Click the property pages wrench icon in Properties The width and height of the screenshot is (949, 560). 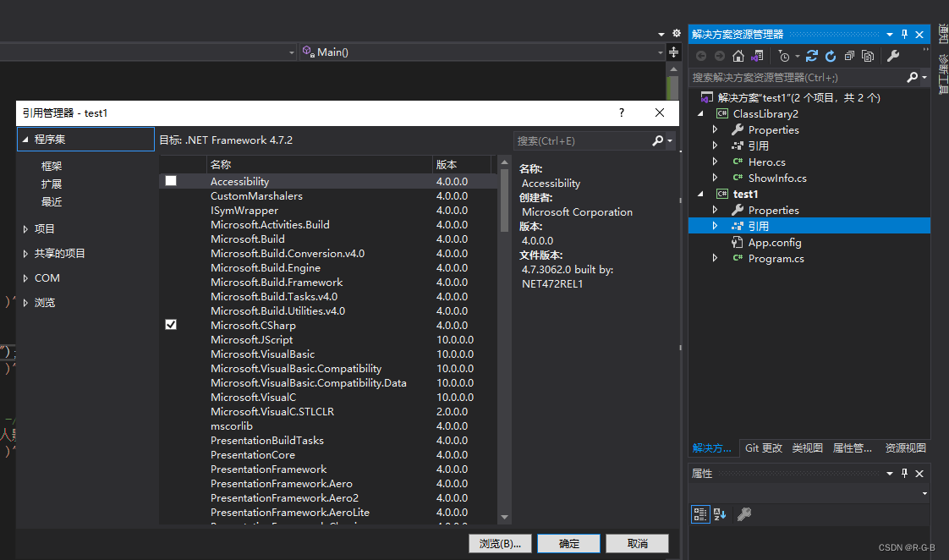click(743, 514)
